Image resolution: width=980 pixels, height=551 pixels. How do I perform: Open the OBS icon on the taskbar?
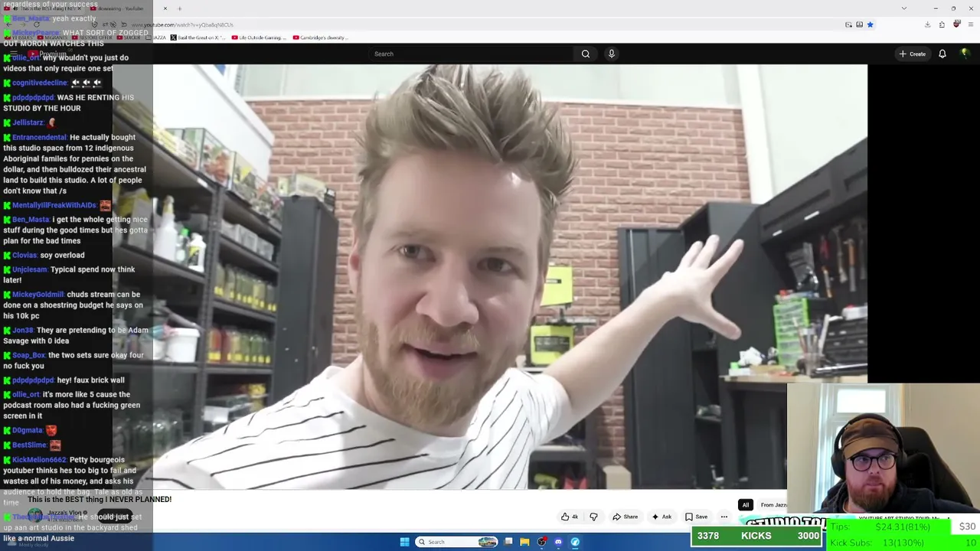click(x=541, y=542)
